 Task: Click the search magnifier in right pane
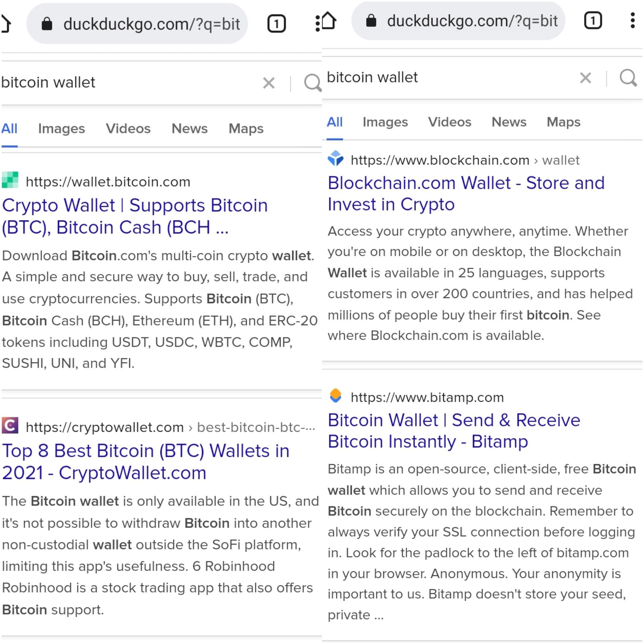(x=628, y=78)
